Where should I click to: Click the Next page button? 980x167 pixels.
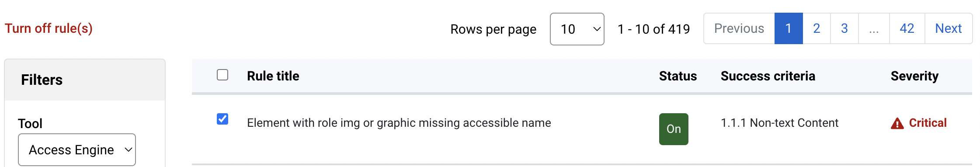click(949, 28)
